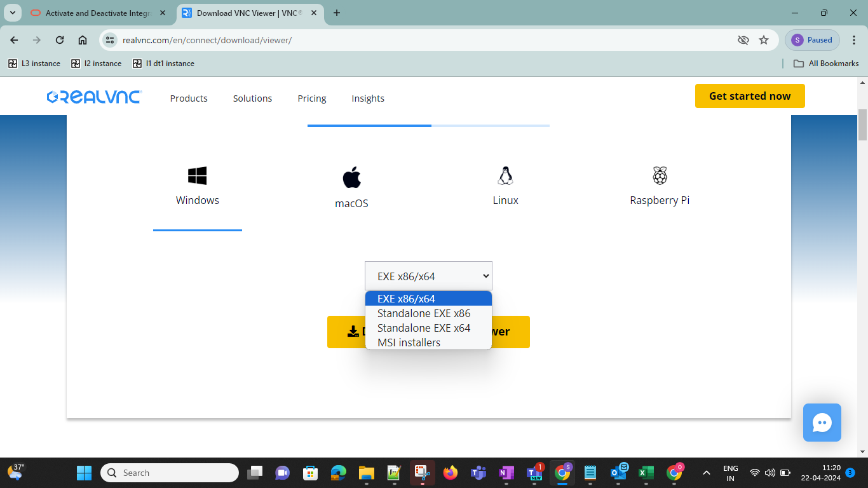View site information for realvnc.com
Image resolution: width=868 pixels, height=488 pixels.
point(110,40)
